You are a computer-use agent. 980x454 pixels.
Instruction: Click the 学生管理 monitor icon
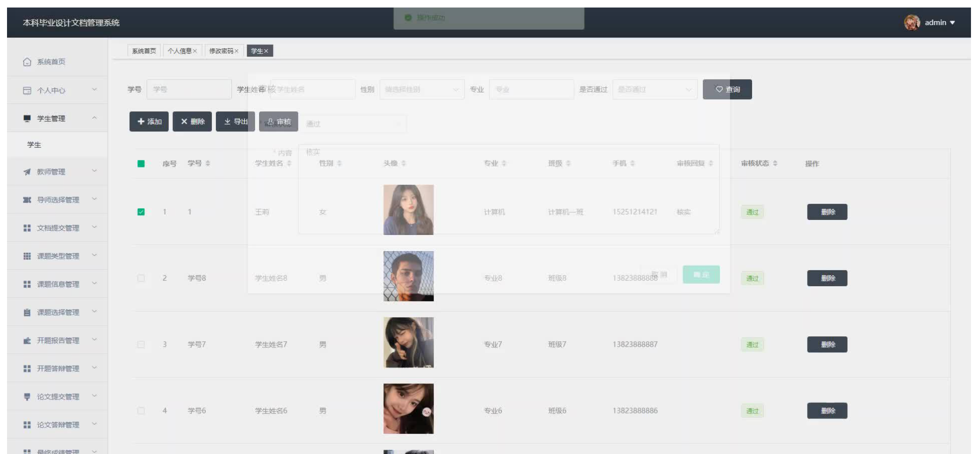coord(27,119)
